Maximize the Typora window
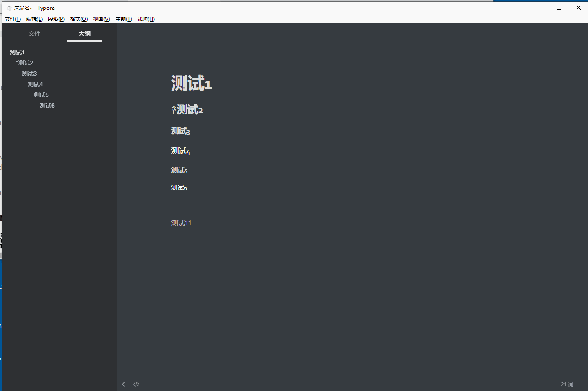This screenshot has height=391, width=588. coord(559,8)
